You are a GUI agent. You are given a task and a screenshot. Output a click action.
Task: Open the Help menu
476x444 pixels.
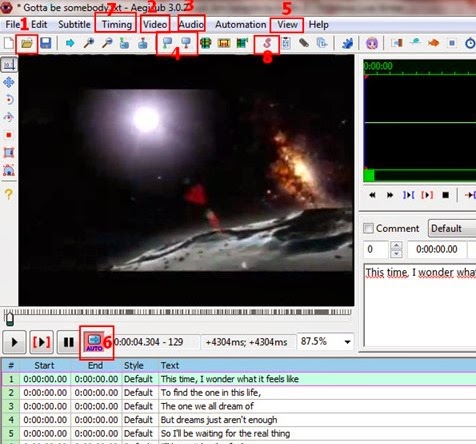coord(319,25)
